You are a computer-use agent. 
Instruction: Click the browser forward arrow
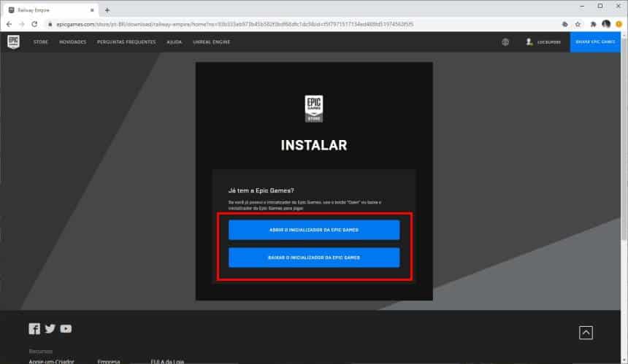point(22,24)
